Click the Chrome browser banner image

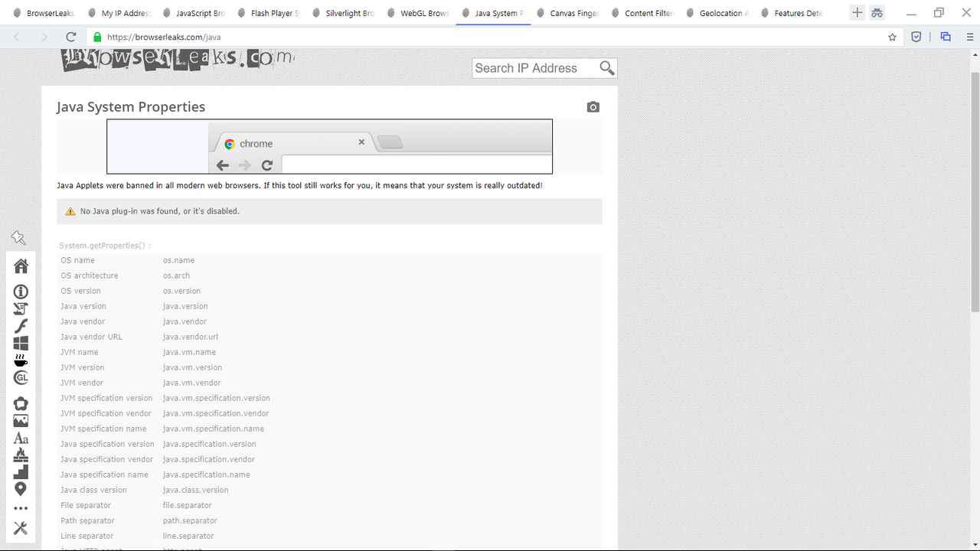click(329, 146)
